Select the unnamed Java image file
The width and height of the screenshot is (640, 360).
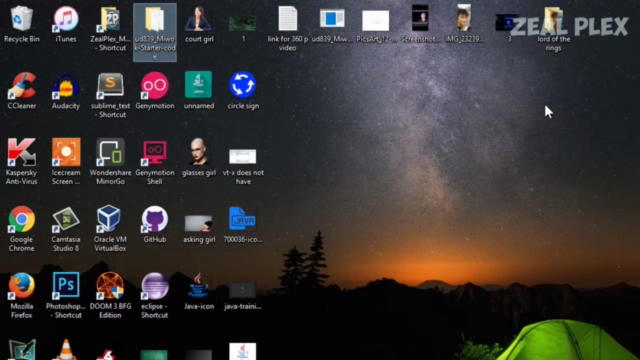[198, 84]
